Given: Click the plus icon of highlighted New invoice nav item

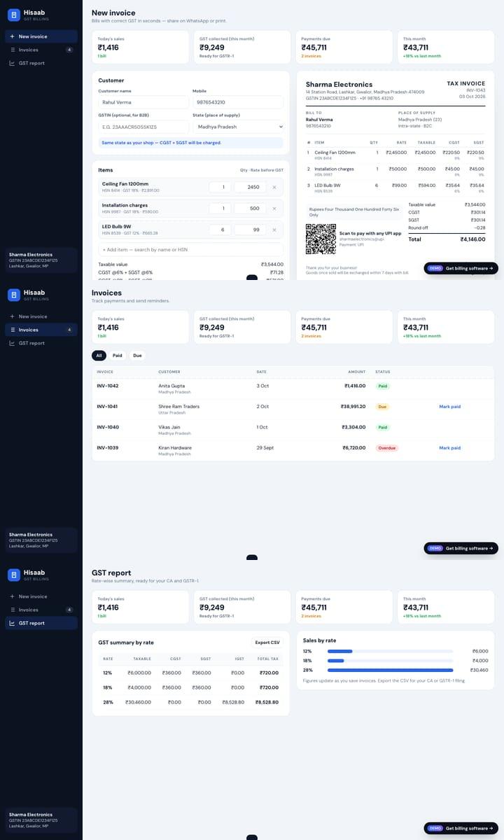Looking at the screenshot, I should [x=12, y=36].
